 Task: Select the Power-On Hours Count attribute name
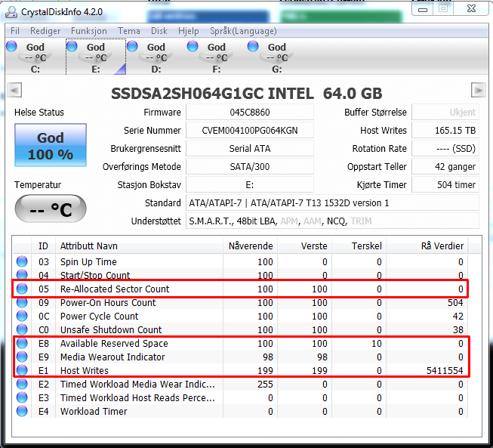pyautogui.click(x=108, y=303)
